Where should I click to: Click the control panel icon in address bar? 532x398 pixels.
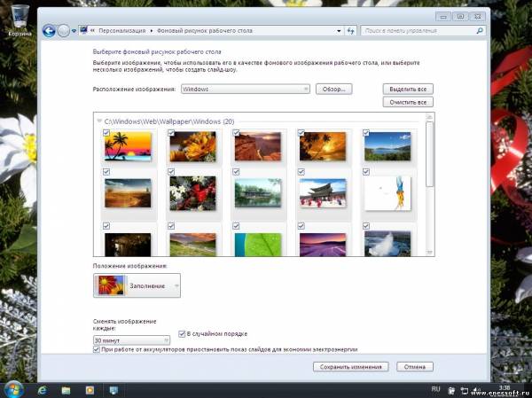click(84, 30)
